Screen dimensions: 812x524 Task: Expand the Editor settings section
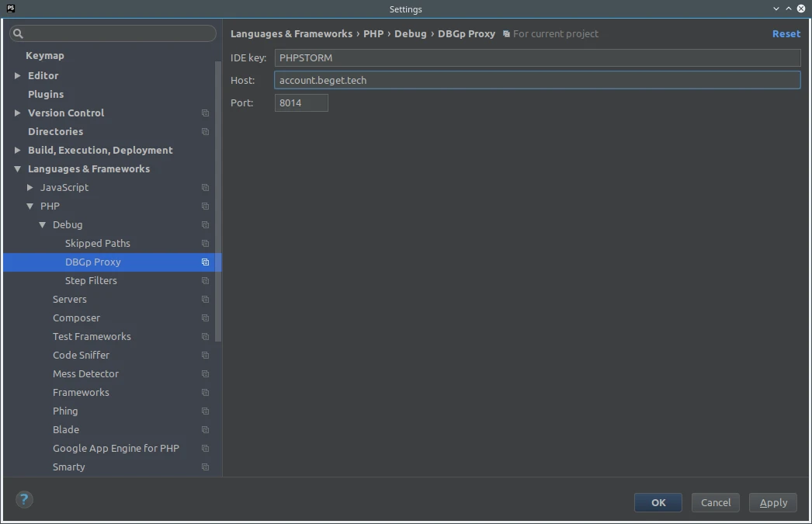tap(17, 75)
